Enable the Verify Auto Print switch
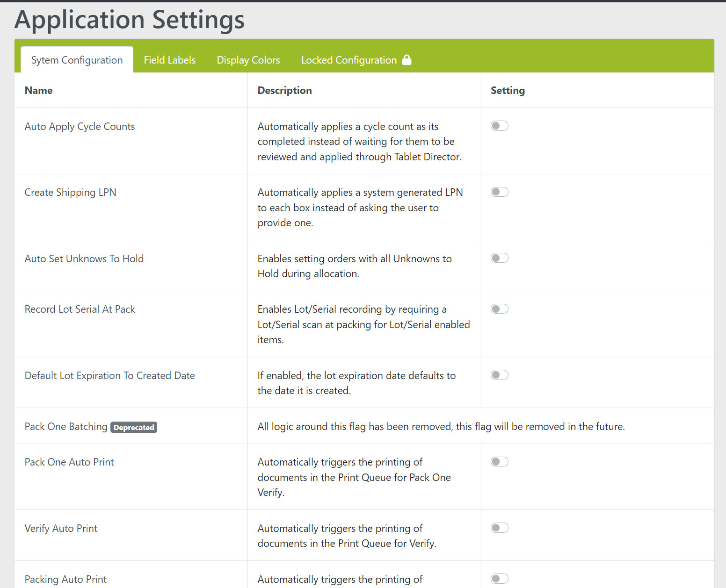The height and width of the screenshot is (588, 726). [499, 528]
